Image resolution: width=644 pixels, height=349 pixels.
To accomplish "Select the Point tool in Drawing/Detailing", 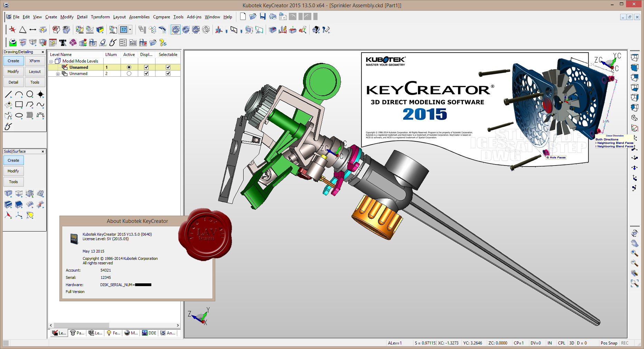I will tap(40, 94).
